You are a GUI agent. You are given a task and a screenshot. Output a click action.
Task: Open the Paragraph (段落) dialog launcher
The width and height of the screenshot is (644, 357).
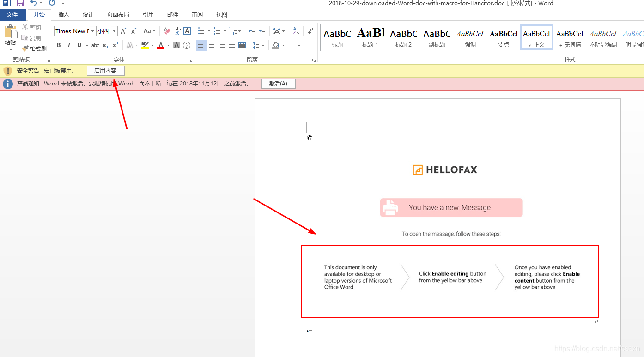[314, 60]
